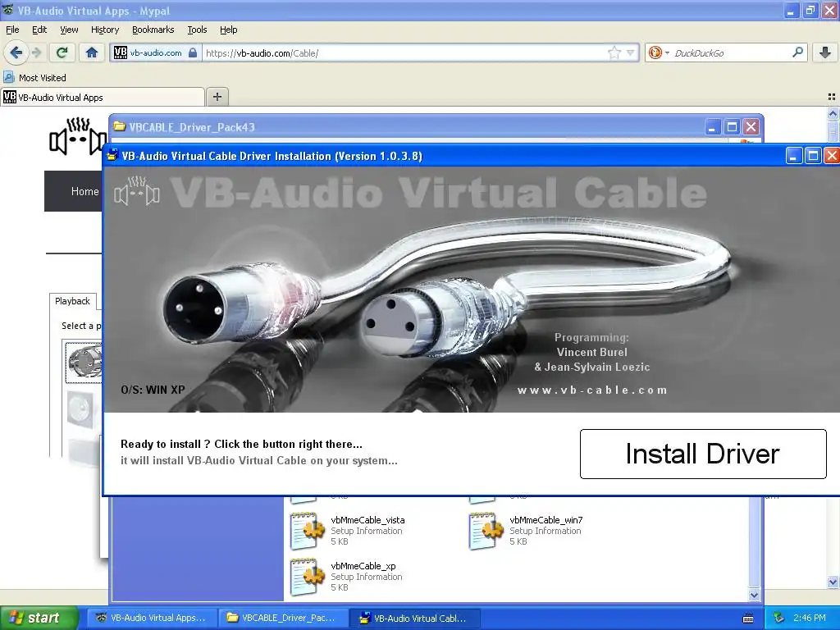This screenshot has height=630, width=840.
Task: Click the installer window title icon
Action: [x=112, y=156]
